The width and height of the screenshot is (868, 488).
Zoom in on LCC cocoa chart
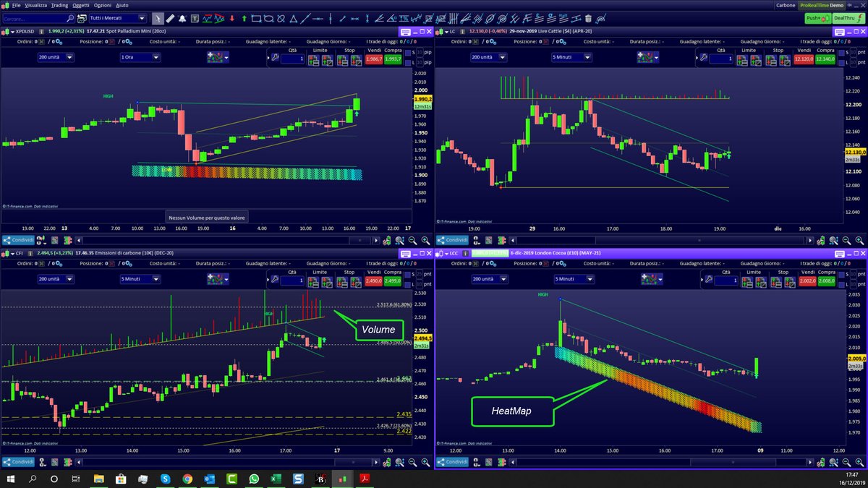(859, 462)
